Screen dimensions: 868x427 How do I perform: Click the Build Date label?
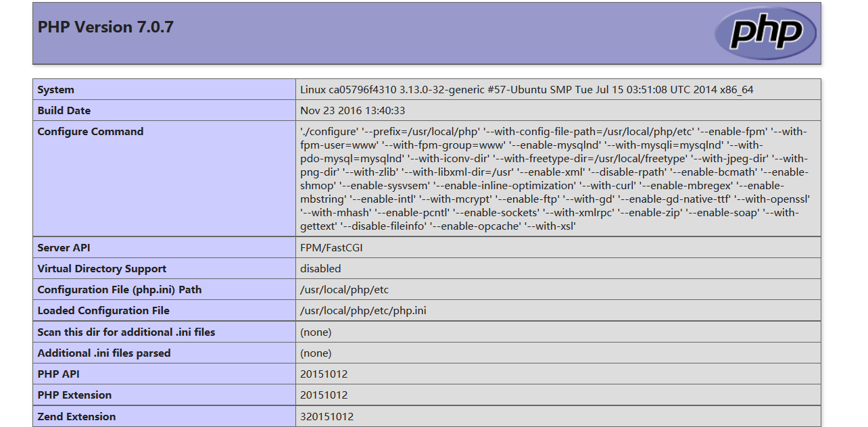pyautogui.click(x=64, y=111)
